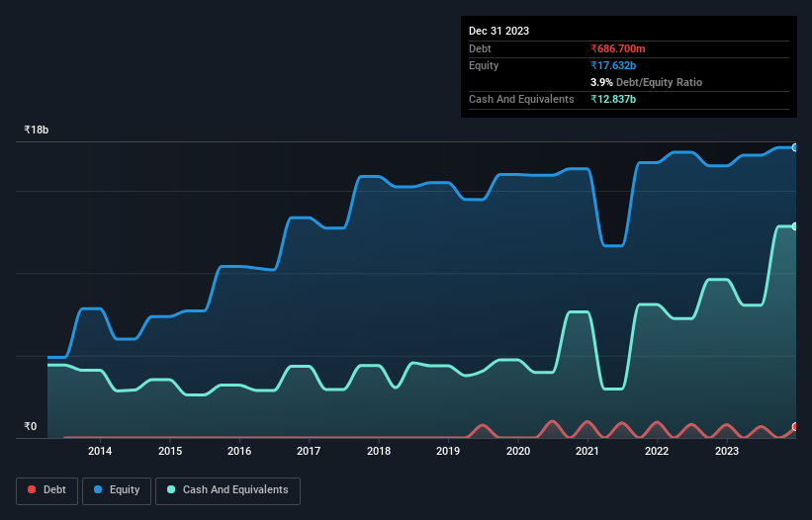Click the 2014 x-axis label
Image resolution: width=812 pixels, height=520 pixels.
click(x=100, y=451)
